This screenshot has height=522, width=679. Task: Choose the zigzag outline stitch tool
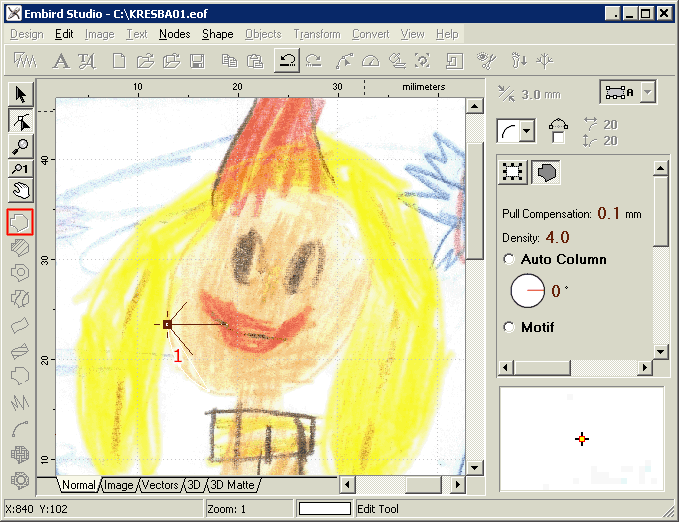(20, 402)
